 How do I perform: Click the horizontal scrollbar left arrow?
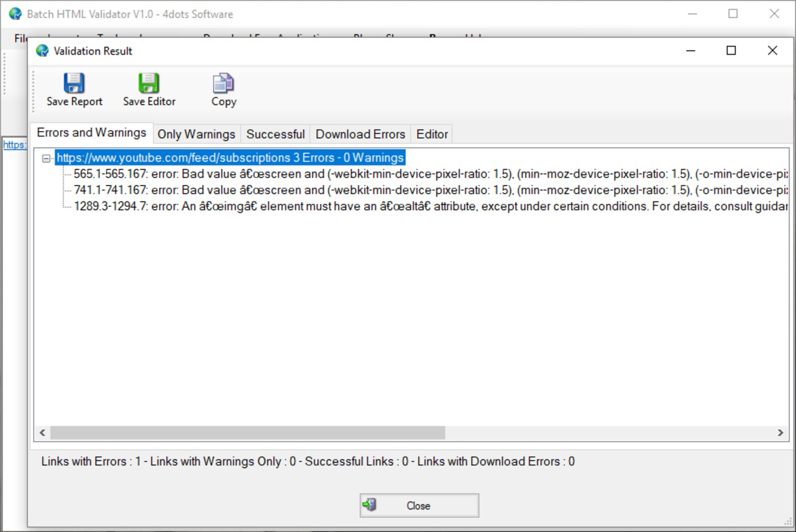coord(43,433)
